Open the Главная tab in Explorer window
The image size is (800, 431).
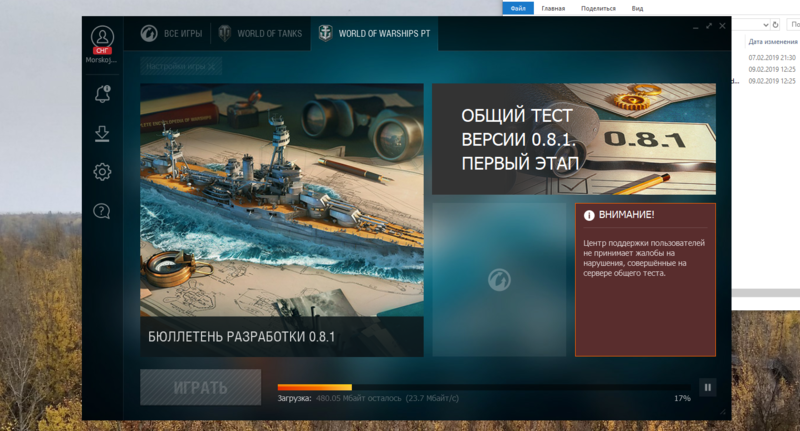(x=553, y=8)
